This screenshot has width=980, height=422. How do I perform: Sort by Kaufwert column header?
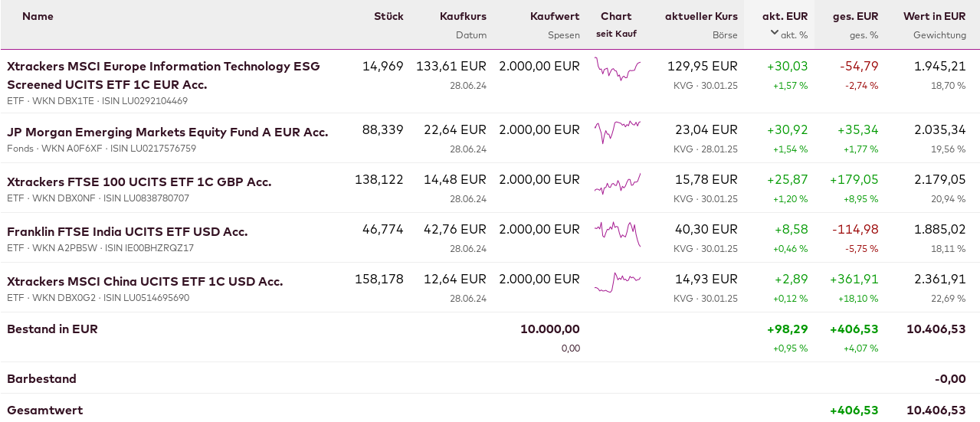555,16
